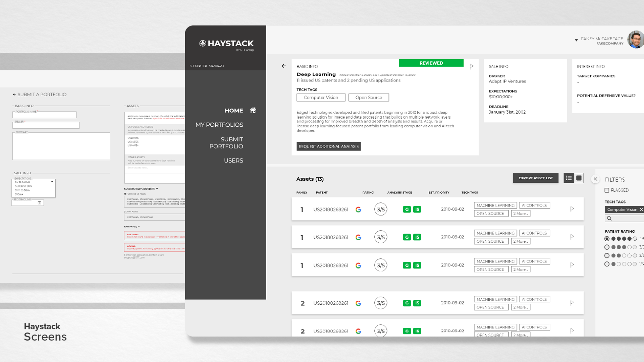Open the HOME menu item
The height and width of the screenshot is (362, 644).
(x=234, y=111)
